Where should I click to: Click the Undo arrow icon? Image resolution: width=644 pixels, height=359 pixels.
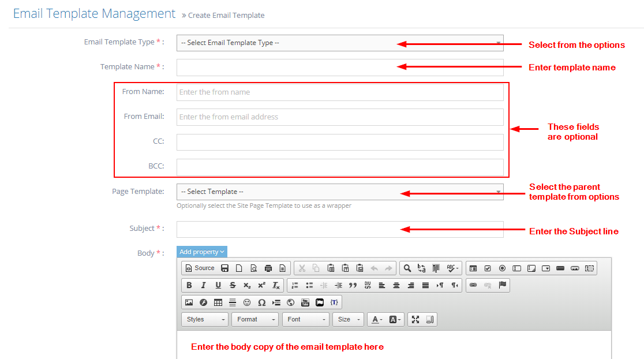click(375, 268)
